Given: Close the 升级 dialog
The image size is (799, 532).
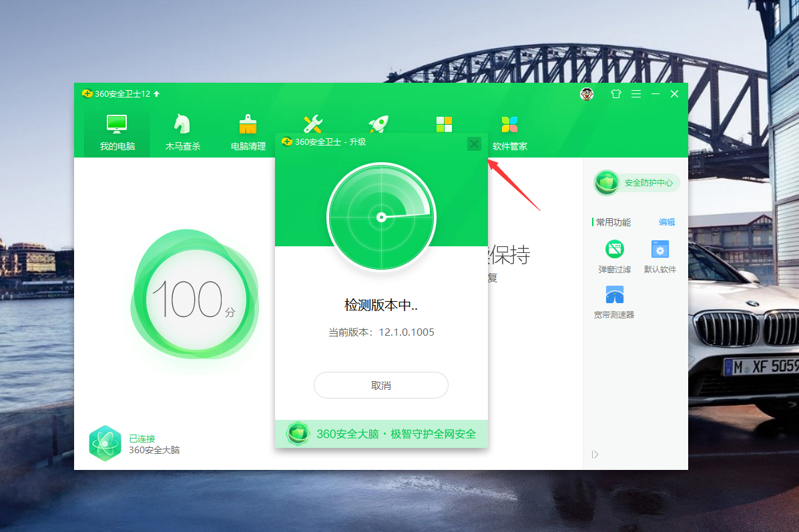Looking at the screenshot, I should 475,144.
